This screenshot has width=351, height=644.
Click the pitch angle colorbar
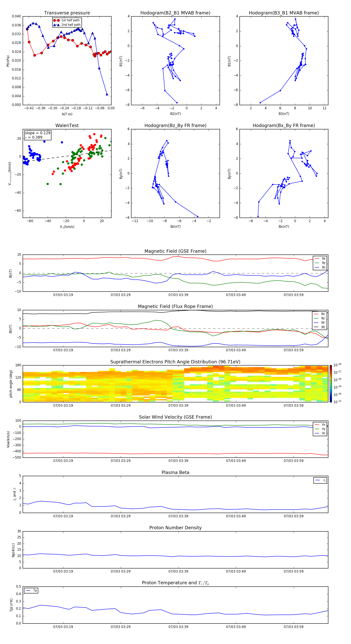(x=331, y=383)
